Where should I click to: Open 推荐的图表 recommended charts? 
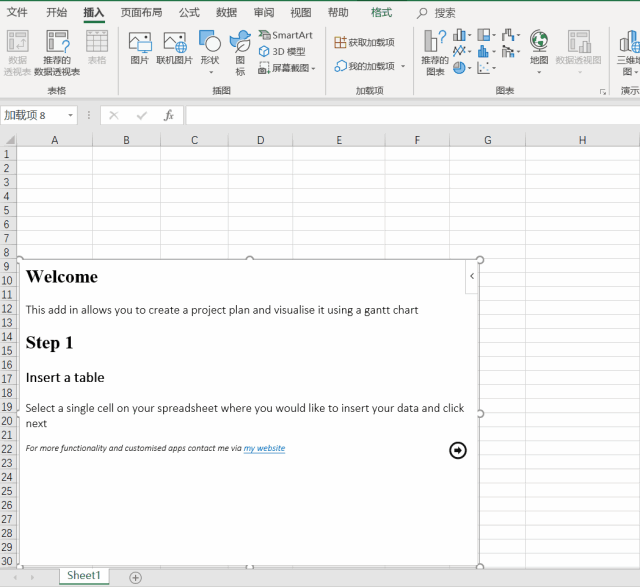(x=435, y=53)
